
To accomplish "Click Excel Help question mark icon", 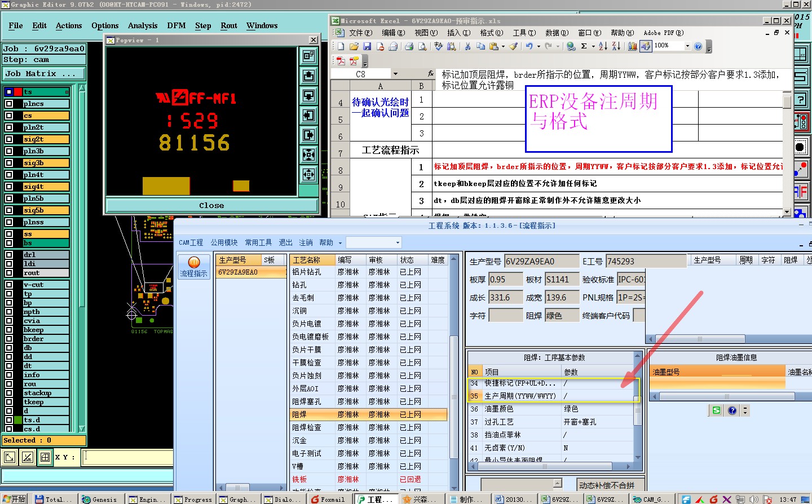I will 698,46.
